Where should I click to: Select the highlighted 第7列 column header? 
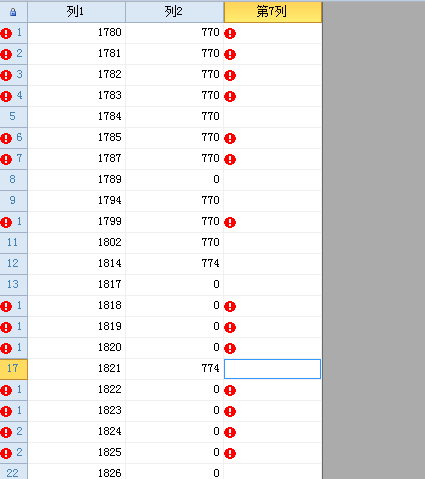273,12
